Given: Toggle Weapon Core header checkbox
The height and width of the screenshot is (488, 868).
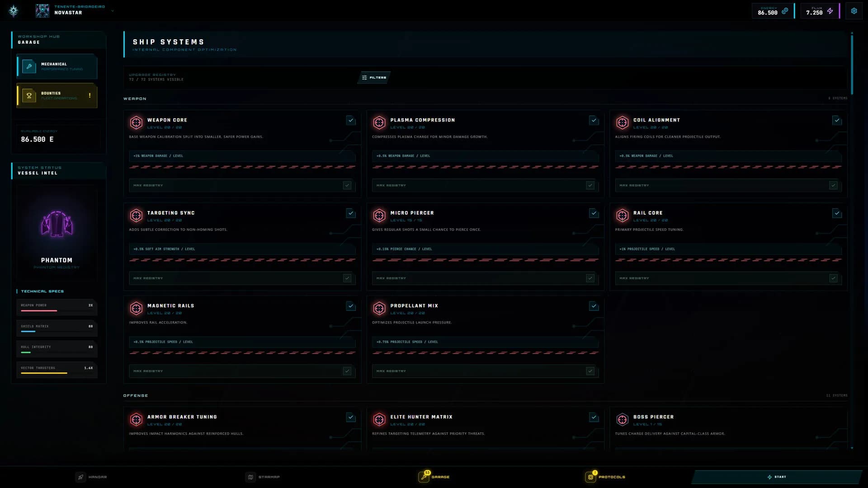Looking at the screenshot, I should pyautogui.click(x=351, y=120).
